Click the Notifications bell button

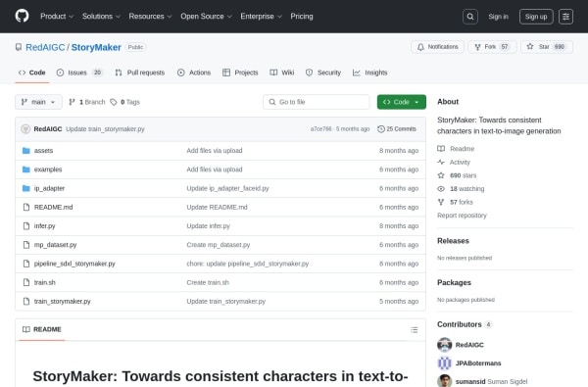[x=438, y=47]
